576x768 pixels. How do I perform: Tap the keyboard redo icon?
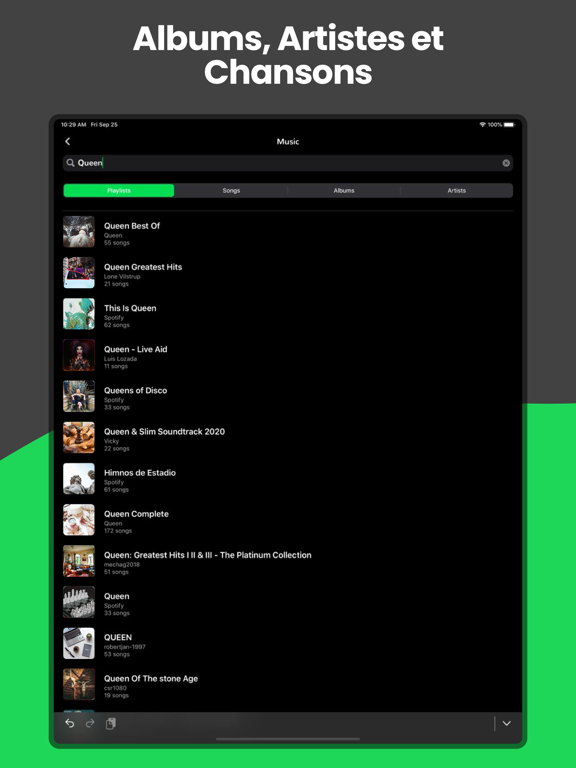point(90,723)
